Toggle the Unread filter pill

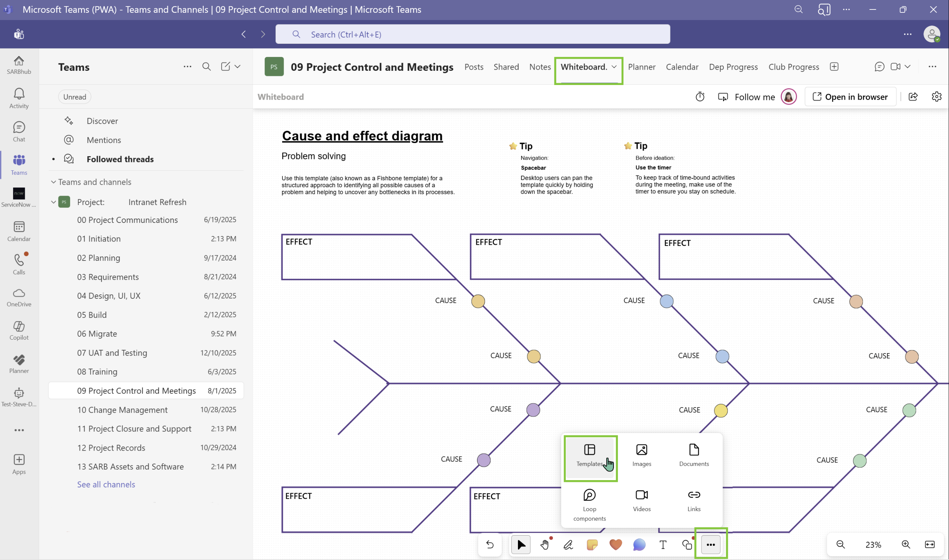coord(74,97)
